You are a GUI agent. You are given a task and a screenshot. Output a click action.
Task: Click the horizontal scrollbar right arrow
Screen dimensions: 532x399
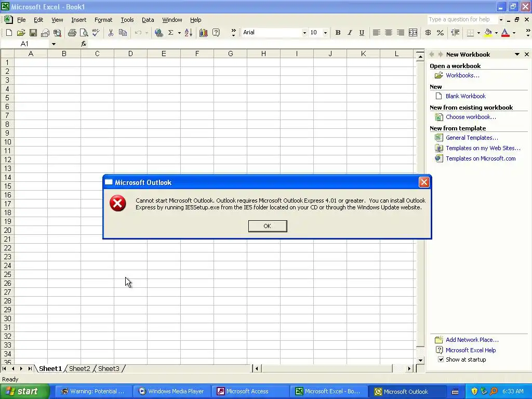pos(409,368)
